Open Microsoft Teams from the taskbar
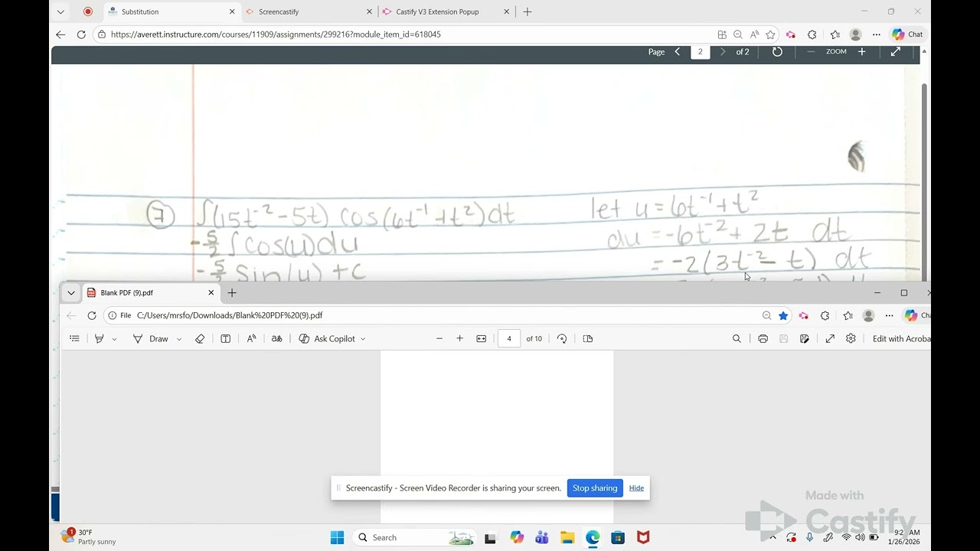The width and height of the screenshot is (980, 551). [542, 537]
